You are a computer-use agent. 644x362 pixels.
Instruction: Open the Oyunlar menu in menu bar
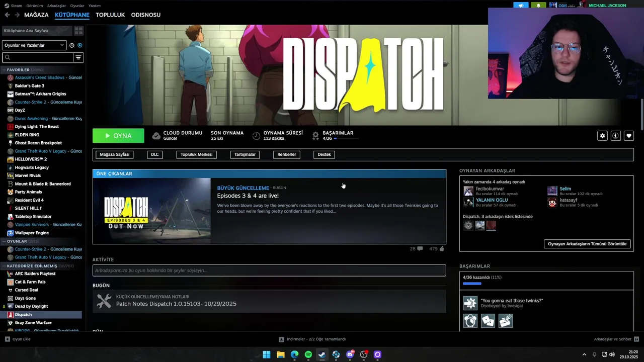[x=77, y=6]
